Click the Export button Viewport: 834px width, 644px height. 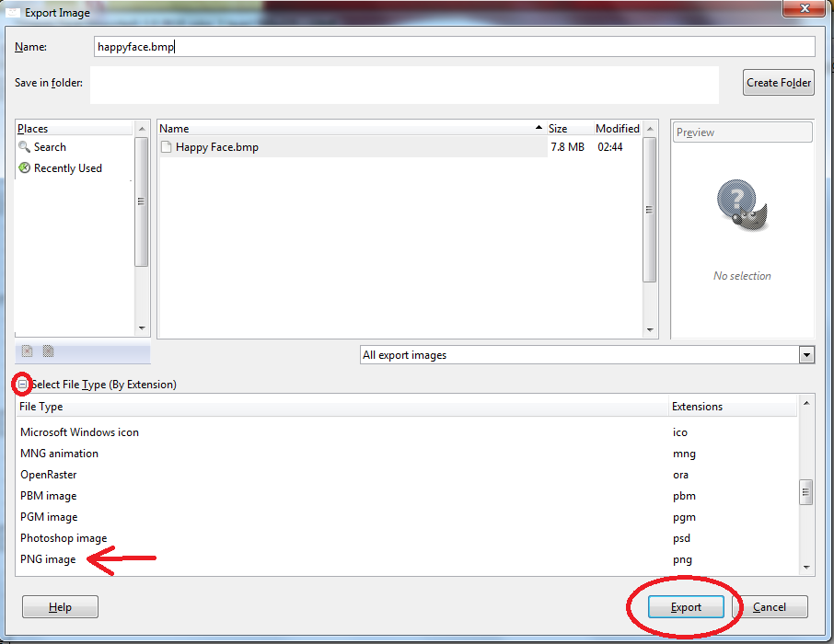686,607
